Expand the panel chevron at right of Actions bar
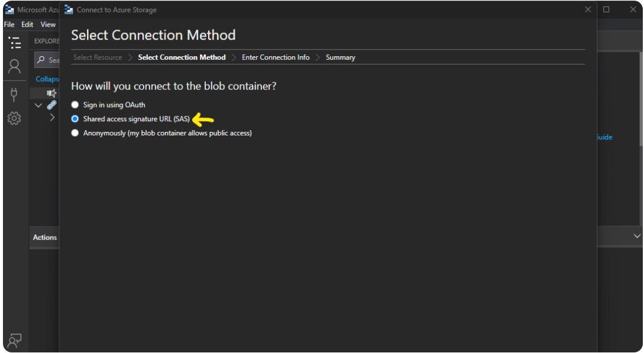The width and height of the screenshot is (644, 353). [x=637, y=236]
